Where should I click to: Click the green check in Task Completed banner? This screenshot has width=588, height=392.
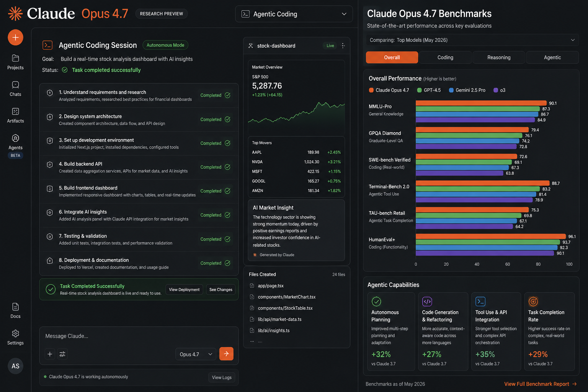click(51, 289)
